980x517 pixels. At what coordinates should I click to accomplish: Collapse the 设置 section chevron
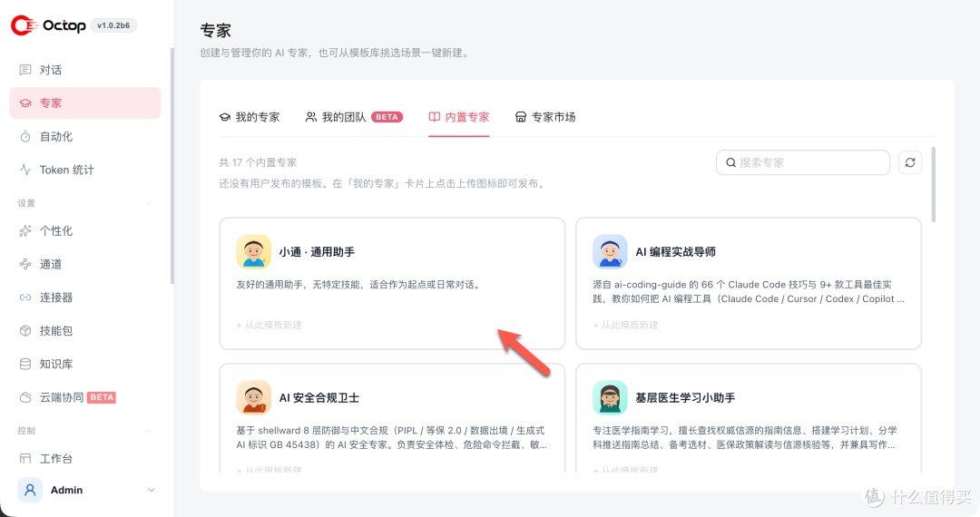coord(149,203)
